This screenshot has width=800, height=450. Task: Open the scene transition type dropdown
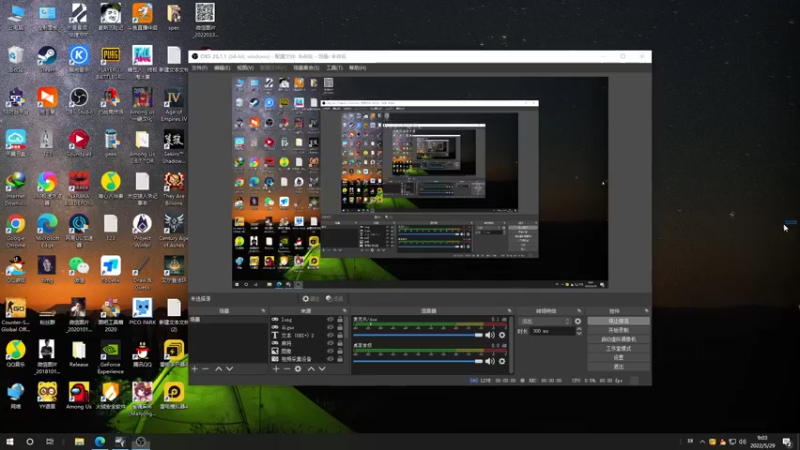coord(544,321)
